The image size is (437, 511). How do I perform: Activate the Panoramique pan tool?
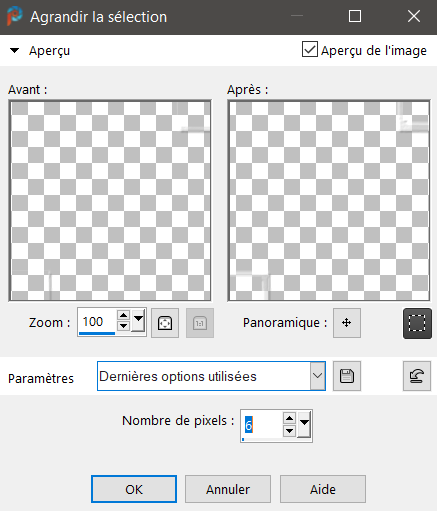pos(347,323)
